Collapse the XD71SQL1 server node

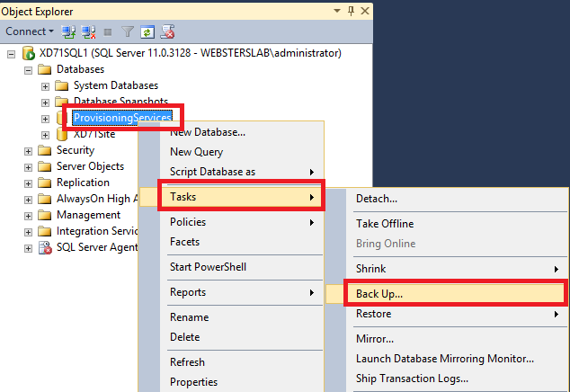coord(11,53)
